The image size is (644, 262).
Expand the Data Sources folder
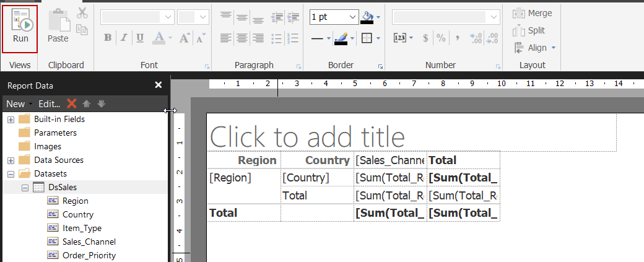[11, 160]
